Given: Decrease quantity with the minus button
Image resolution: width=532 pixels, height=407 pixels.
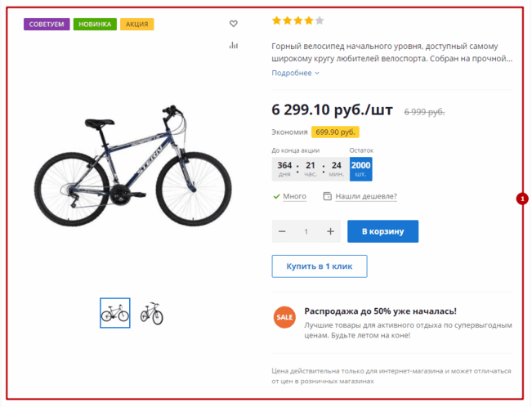Looking at the screenshot, I should (x=282, y=231).
